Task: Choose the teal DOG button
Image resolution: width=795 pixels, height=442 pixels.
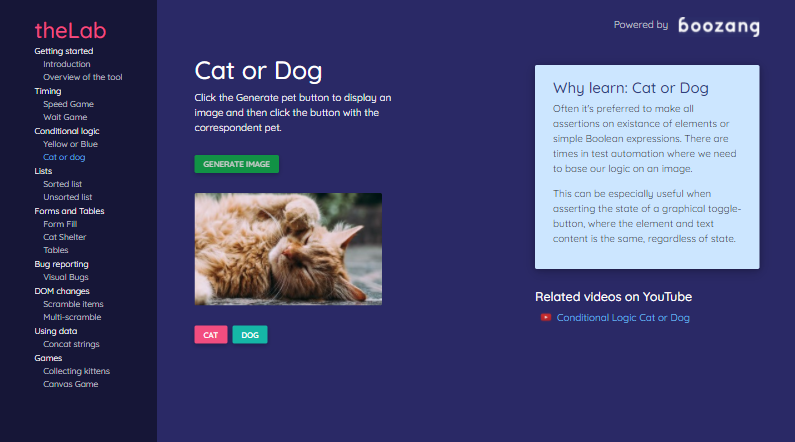Action: pos(250,335)
